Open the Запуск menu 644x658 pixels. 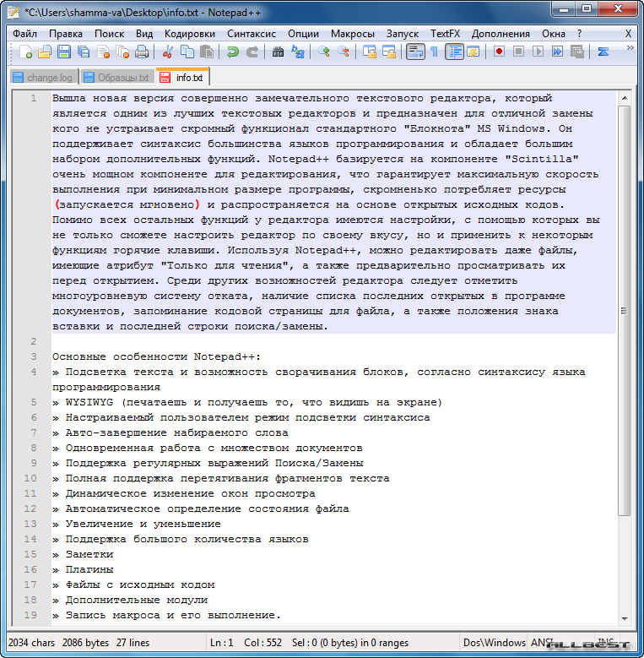[x=403, y=34]
